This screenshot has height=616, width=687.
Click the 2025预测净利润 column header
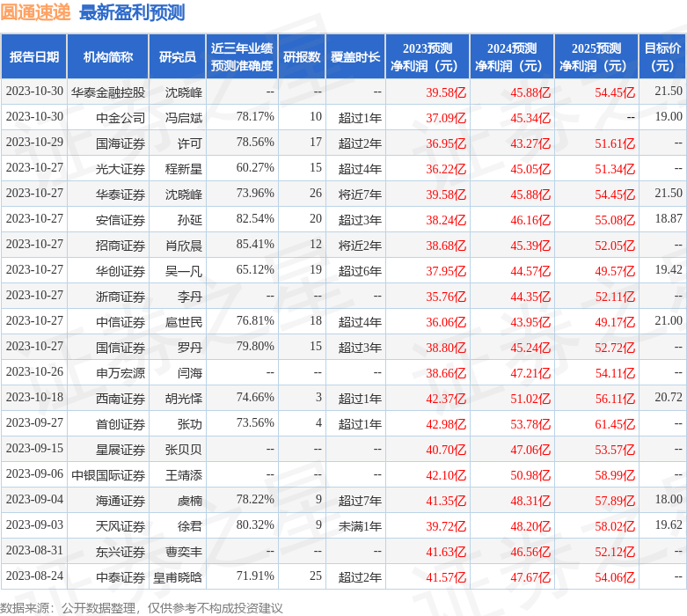596,56
